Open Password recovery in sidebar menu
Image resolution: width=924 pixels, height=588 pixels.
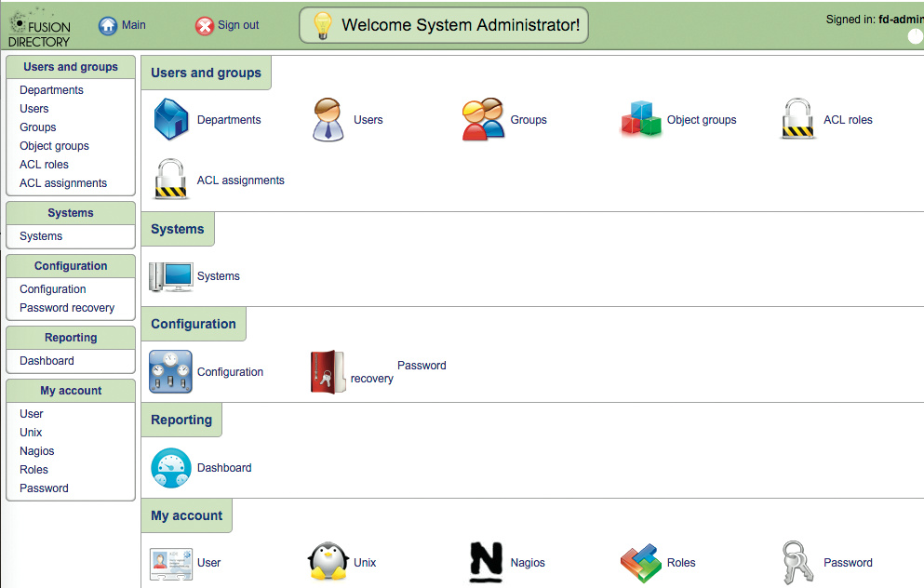(x=67, y=308)
